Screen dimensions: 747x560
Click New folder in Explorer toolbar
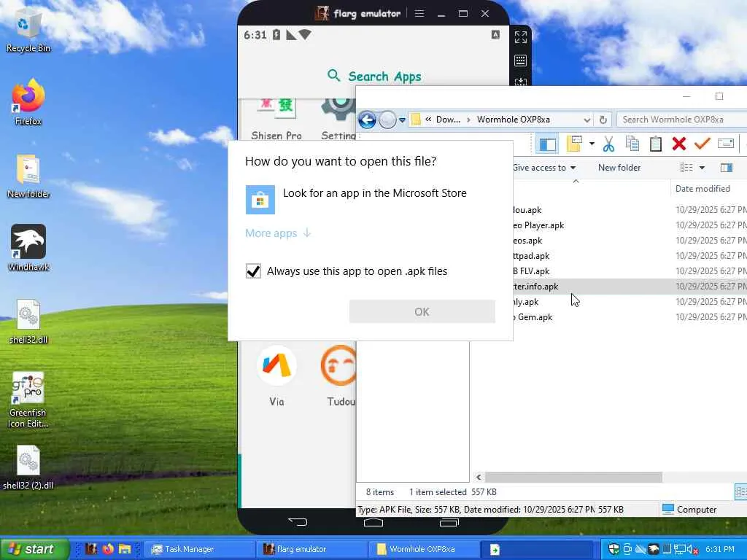619,168
